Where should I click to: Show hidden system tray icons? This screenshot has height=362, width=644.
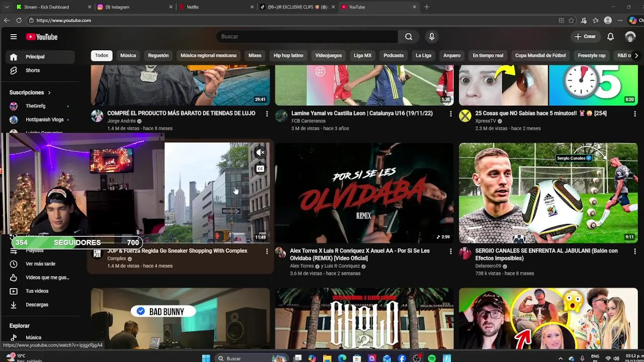click(x=560, y=358)
